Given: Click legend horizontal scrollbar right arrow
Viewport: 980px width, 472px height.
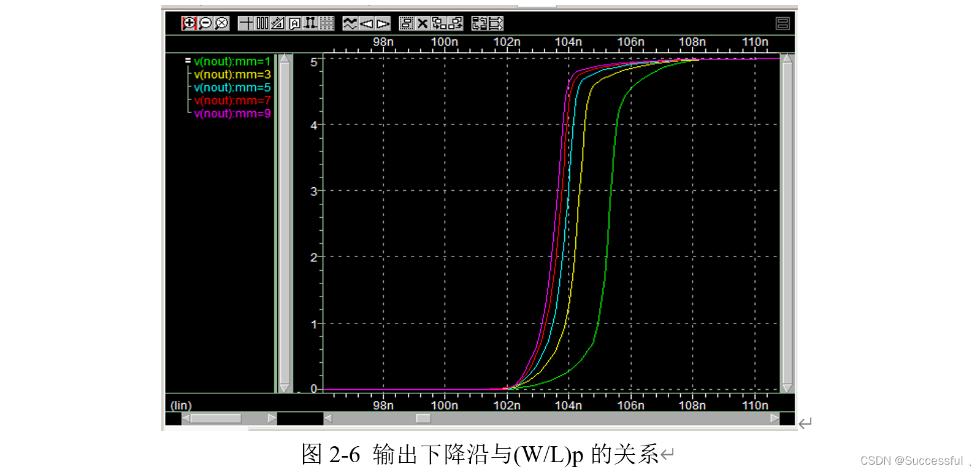Looking at the screenshot, I should pyautogui.click(x=272, y=418).
